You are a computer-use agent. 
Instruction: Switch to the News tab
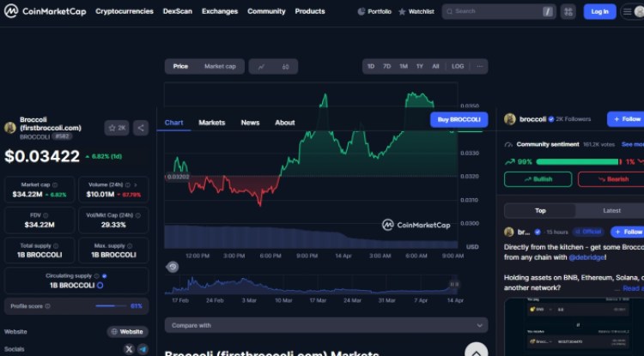click(250, 123)
